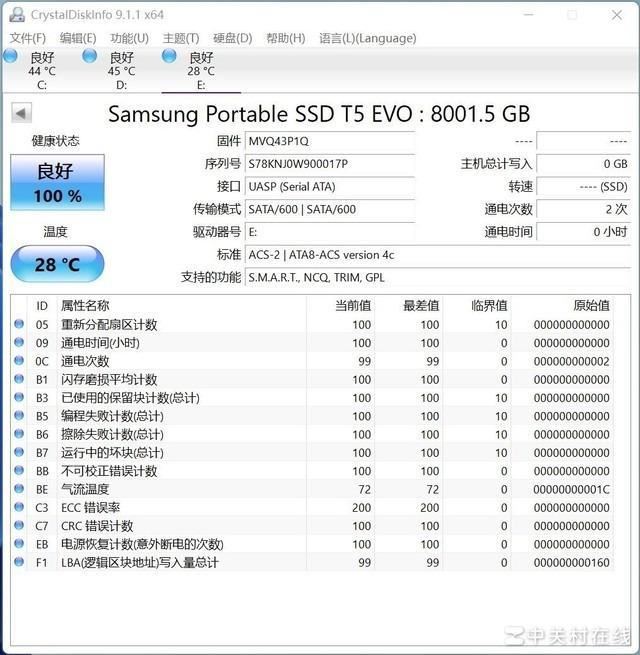
Task: Click the status dot for attribute B6
Action: pos(19,434)
